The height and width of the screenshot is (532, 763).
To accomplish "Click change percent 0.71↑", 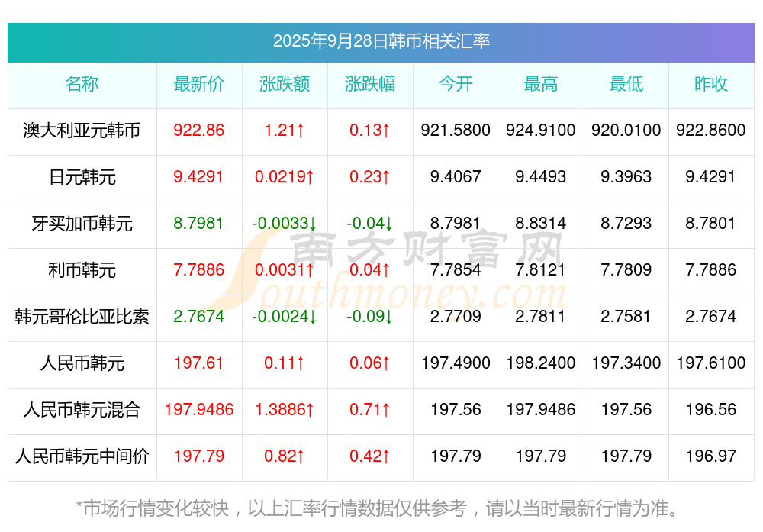I will [370, 409].
